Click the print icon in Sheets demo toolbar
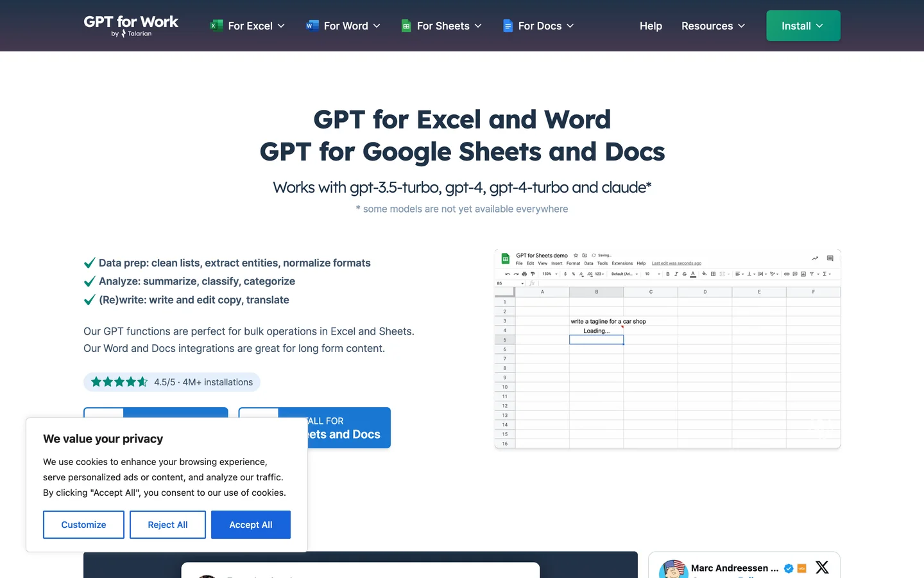924x578 pixels. coord(524,274)
